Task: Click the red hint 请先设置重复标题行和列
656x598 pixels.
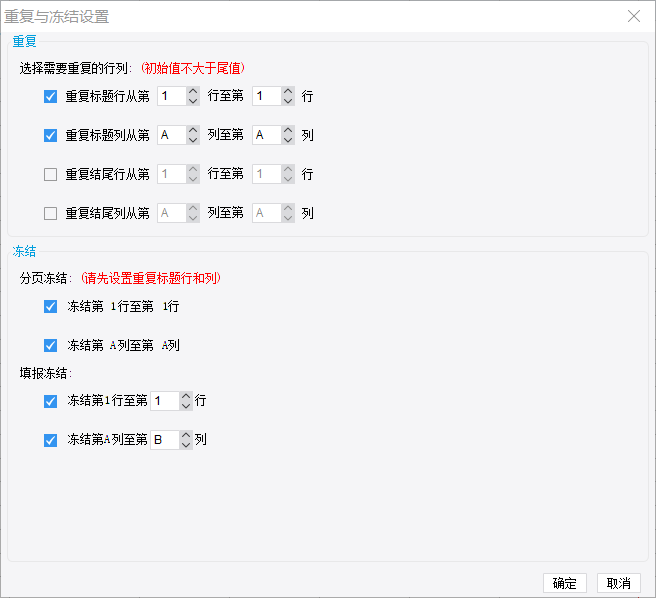Action: (x=151, y=278)
